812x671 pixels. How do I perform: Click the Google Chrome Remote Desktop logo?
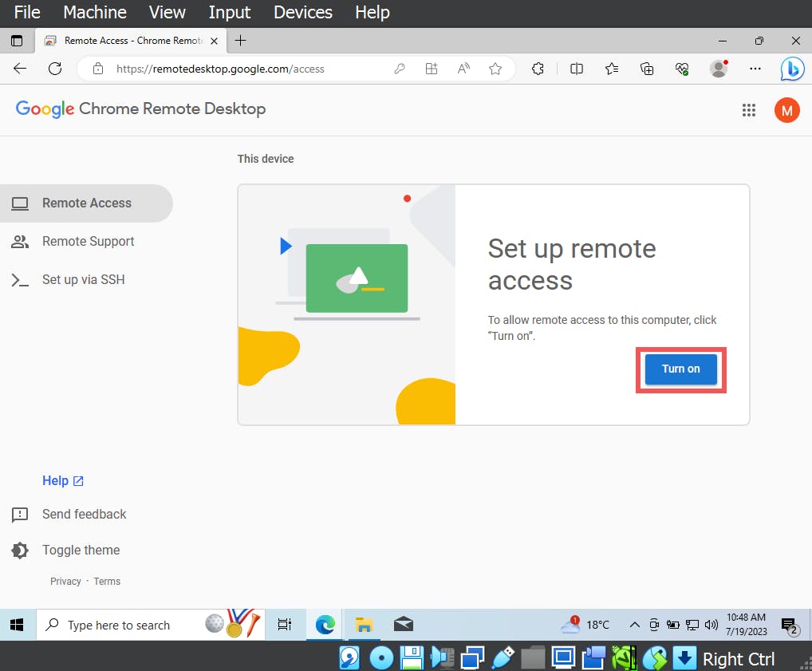click(140, 109)
